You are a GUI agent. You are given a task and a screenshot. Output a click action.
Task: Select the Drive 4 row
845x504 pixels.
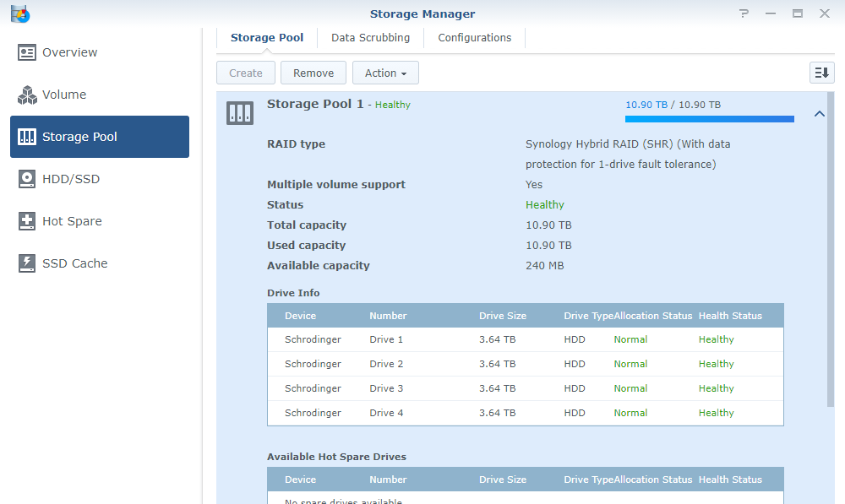tap(526, 413)
